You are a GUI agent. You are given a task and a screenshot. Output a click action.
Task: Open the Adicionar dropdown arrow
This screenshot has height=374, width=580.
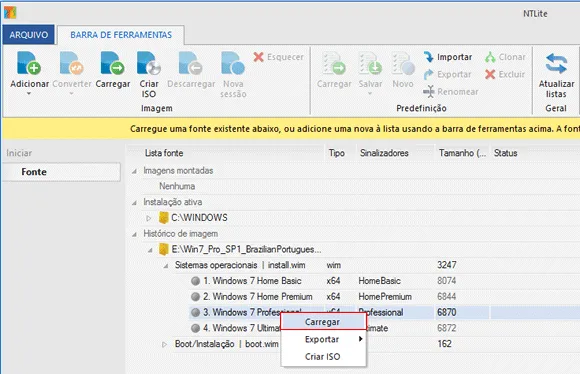29,94
